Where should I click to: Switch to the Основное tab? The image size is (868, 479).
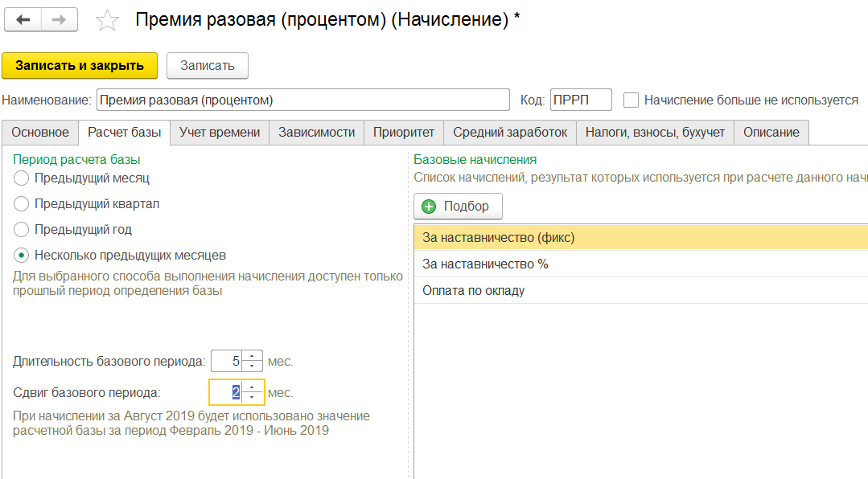40,133
